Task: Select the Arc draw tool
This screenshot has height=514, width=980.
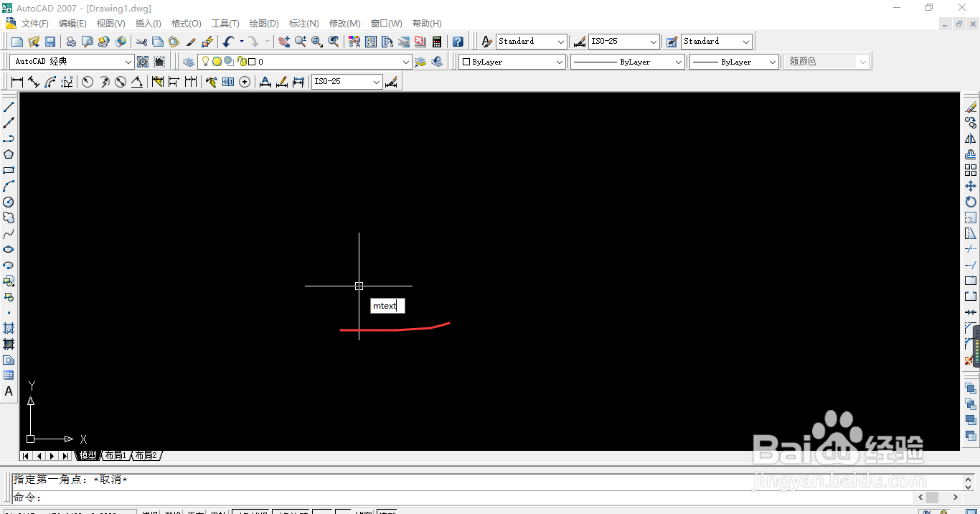Action: tap(9, 186)
